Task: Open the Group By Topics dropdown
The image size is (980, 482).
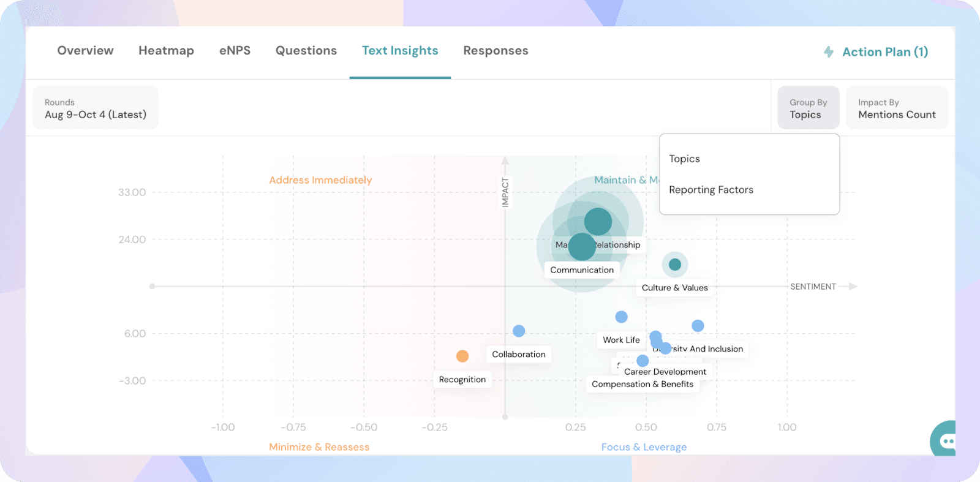Action: [808, 108]
